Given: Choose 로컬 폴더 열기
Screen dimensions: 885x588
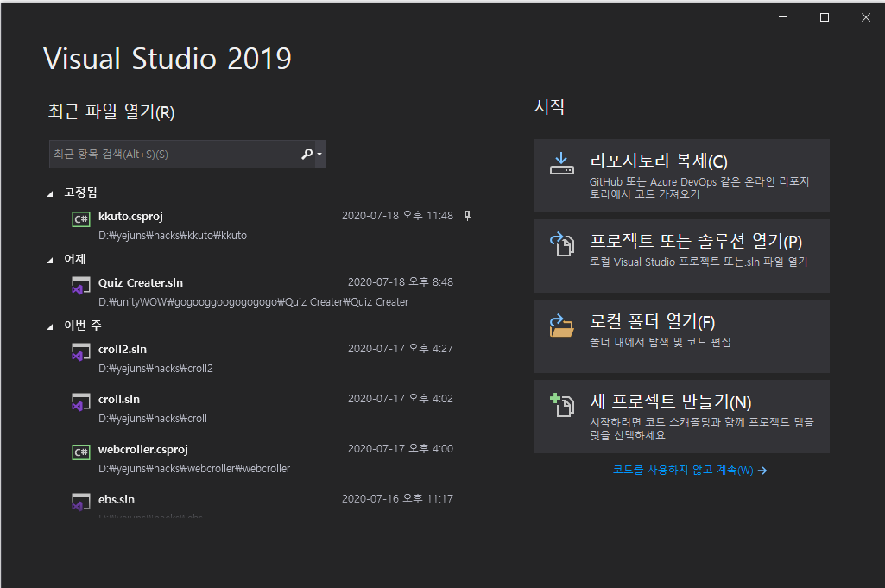Looking at the screenshot, I should coord(681,336).
